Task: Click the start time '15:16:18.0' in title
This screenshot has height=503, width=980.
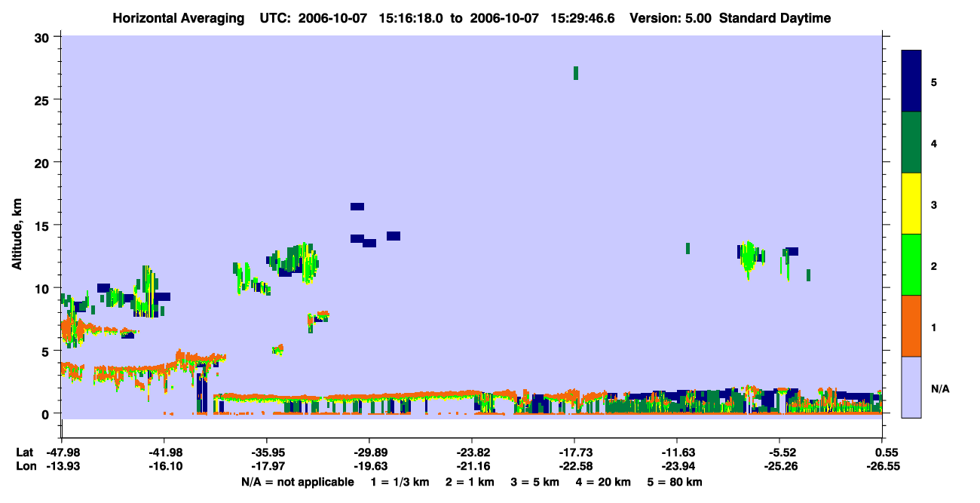Action: (x=409, y=18)
